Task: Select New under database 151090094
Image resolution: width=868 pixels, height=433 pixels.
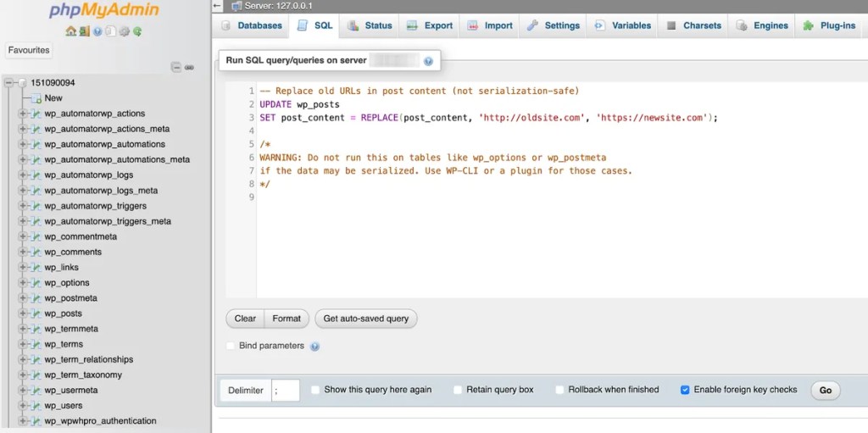Action: click(x=53, y=98)
